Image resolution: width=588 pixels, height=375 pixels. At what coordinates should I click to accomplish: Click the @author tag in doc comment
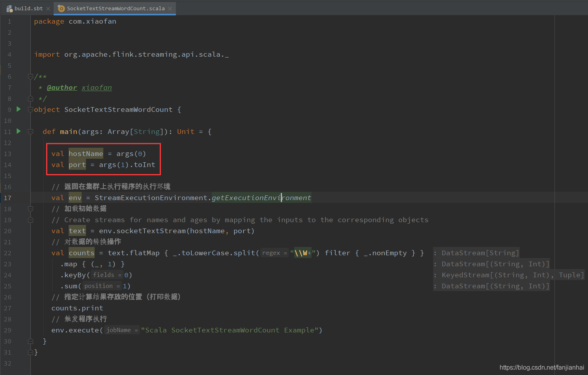point(62,87)
